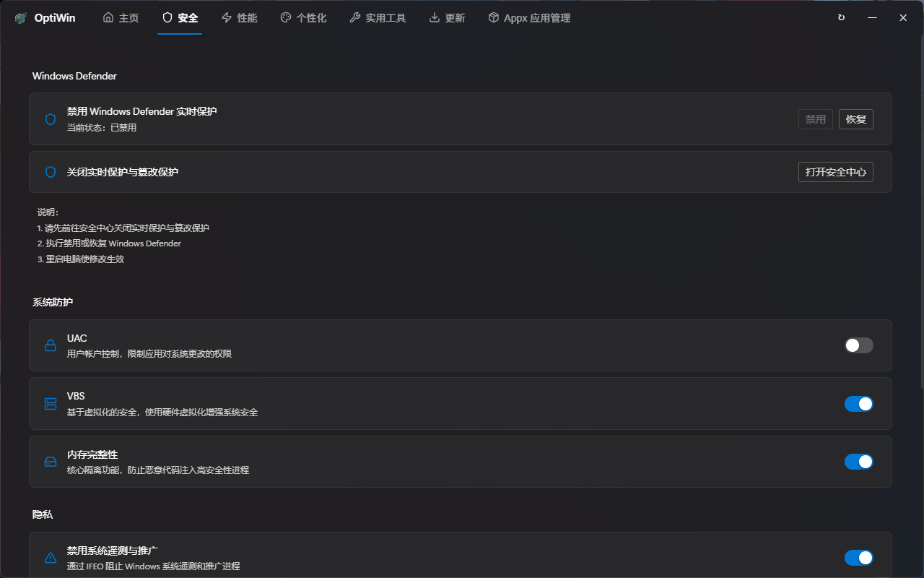Open the Appx 应用管理 tab
The image size is (924, 578).
pyautogui.click(x=529, y=18)
